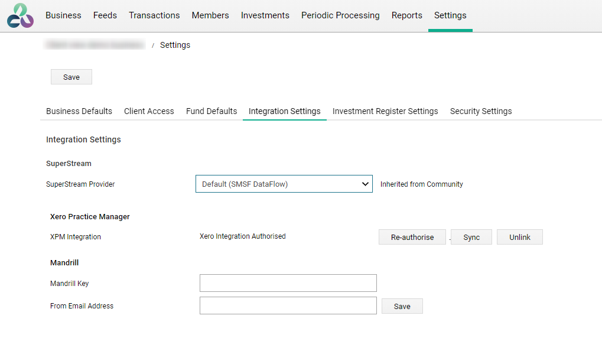Click the 'Settings' breadcrumb text
602x364 pixels.
tap(175, 45)
